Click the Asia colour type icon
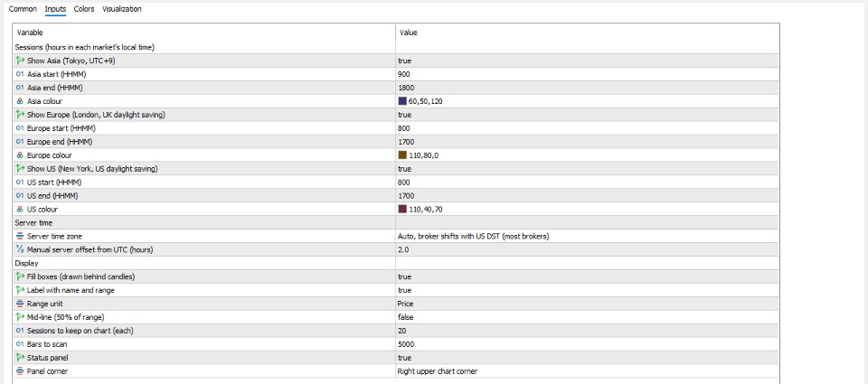Screen dimensions: 868x384 tap(21, 101)
